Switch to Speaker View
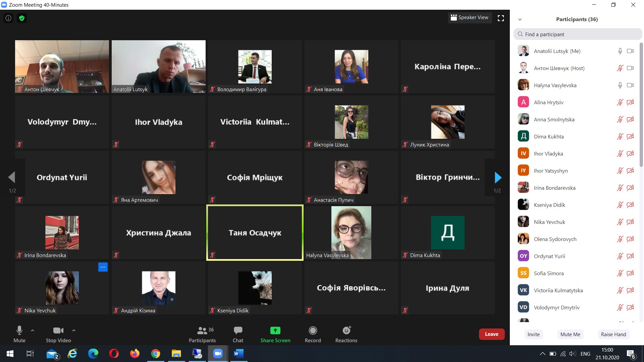The width and height of the screenshot is (644, 362). point(470,17)
